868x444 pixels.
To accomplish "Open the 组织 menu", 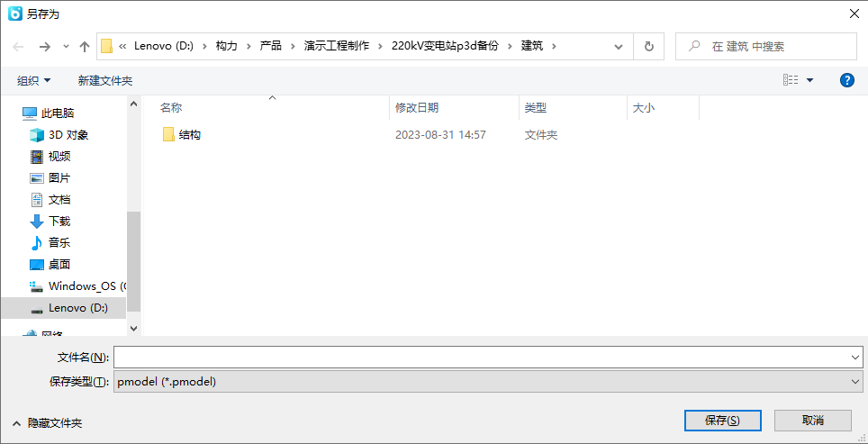I will (x=34, y=81).
